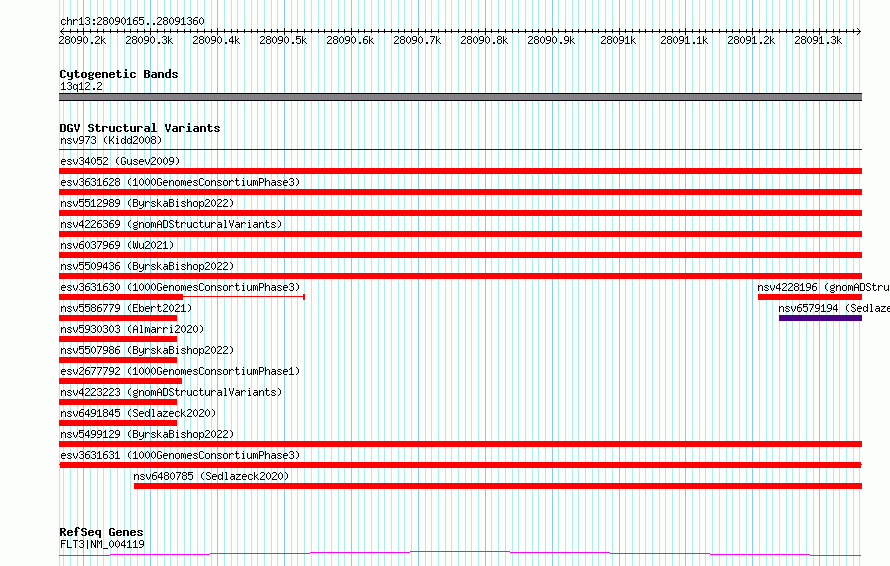The width and height of the screenshot is (890, 566).
Task: Click the short red esv2677792 bar
Action: click(120, 381)
